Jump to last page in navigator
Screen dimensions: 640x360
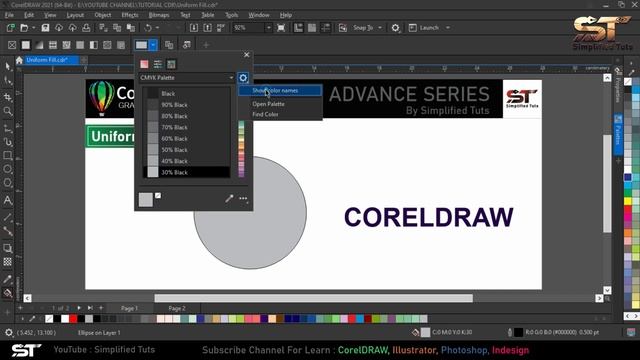tap(90, 308)
